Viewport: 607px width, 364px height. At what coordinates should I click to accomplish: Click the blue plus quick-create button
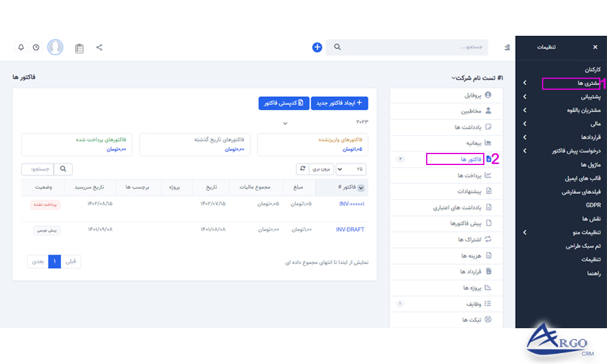[317, 47]
